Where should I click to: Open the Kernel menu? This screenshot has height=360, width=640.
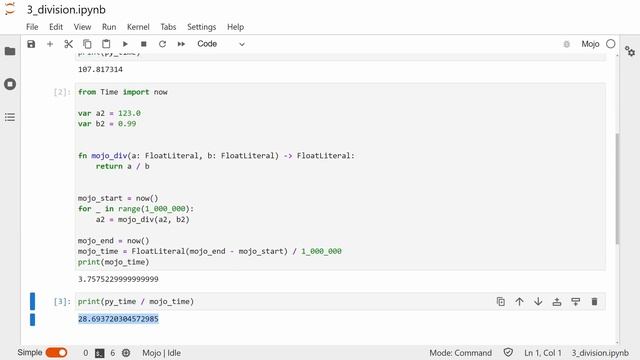[138, 27]
